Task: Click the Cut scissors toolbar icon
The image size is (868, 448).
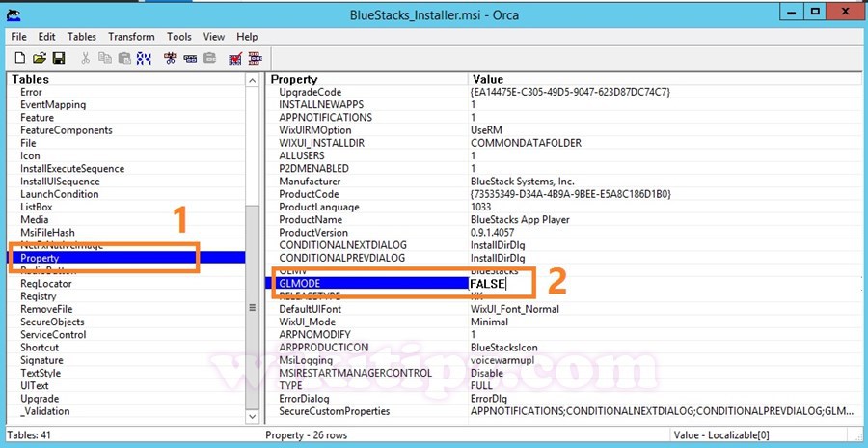Action: [x=85, y=58]
